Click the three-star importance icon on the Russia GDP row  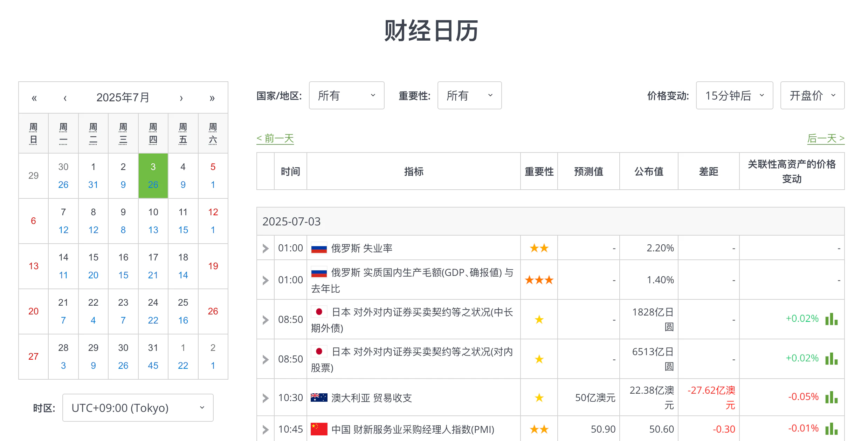[539, 280]
